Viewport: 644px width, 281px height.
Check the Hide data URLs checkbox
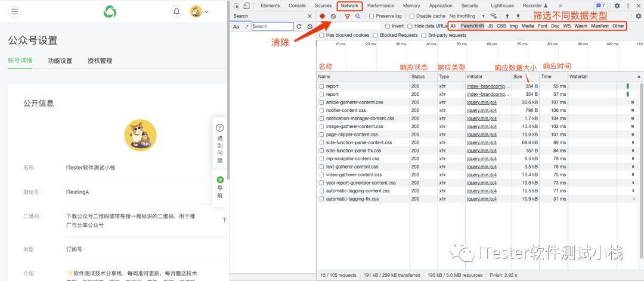(410, 26)
